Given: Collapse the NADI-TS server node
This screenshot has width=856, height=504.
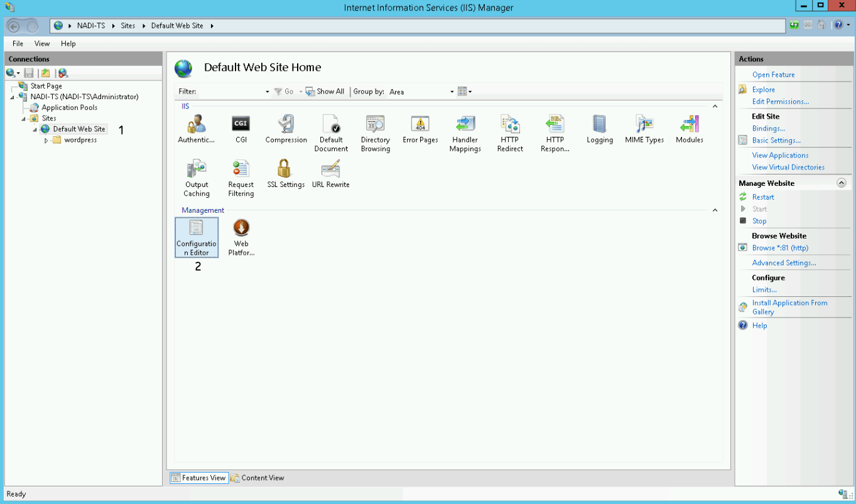Looking at the screenshot, I should tap(13, 97).
